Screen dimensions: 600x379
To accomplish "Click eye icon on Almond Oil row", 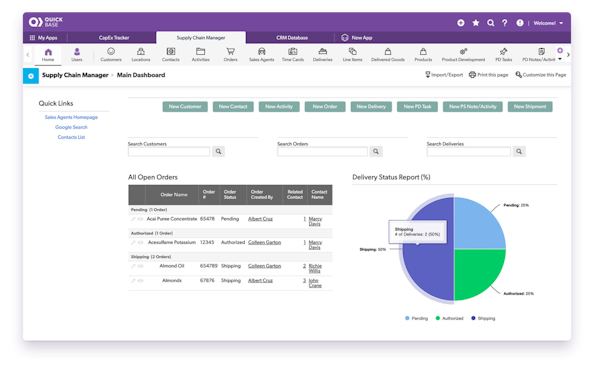I will 140,266.
